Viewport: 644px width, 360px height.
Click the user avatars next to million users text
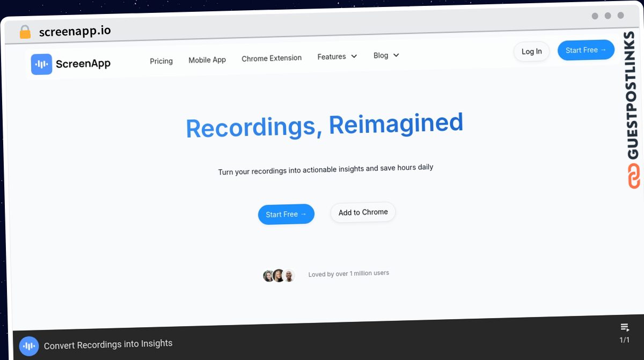[x=279, y=276]
